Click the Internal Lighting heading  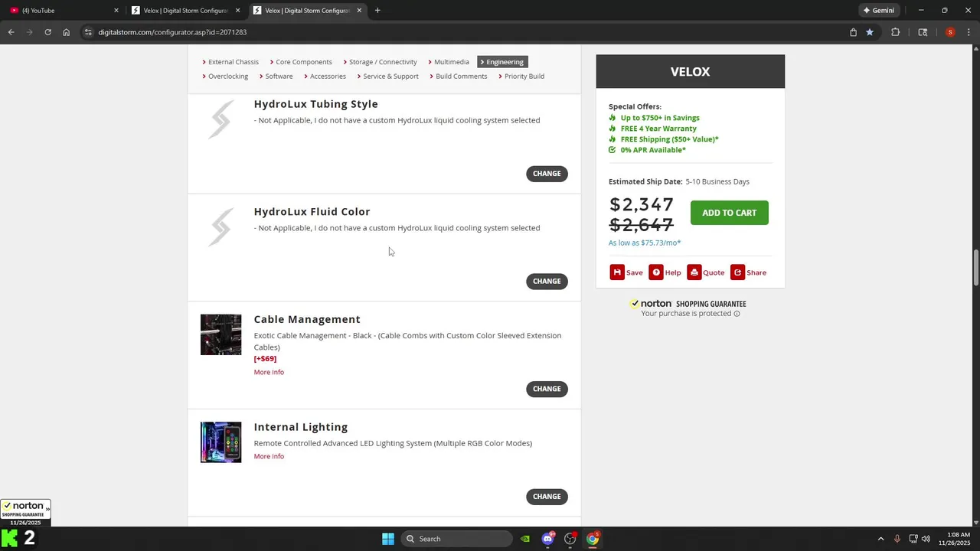tap(301, 427)
